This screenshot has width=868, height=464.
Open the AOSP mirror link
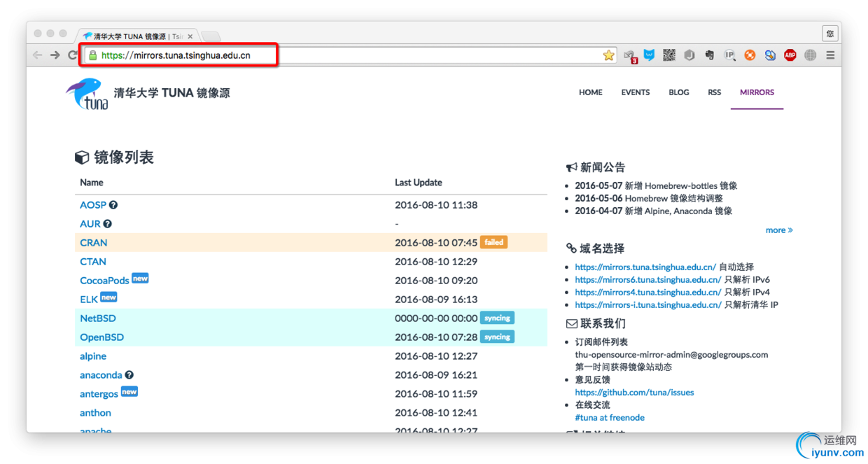(x=93, y=205)
